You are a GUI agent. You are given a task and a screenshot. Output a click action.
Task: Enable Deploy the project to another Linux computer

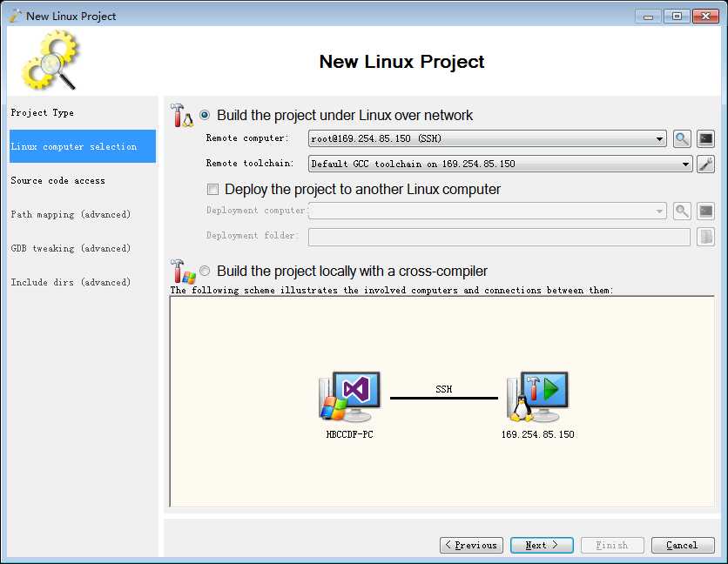(212, 189)
